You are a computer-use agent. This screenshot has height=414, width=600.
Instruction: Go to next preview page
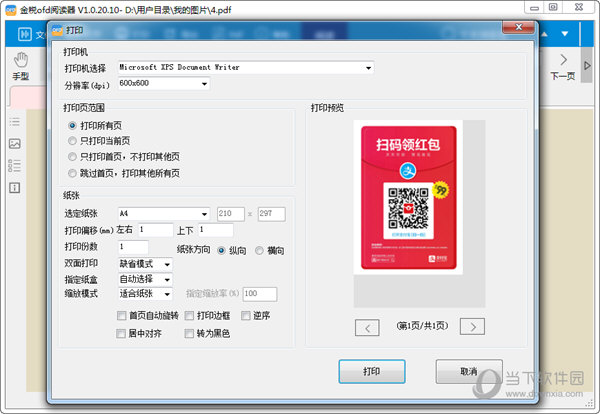[x=472, y=326]
